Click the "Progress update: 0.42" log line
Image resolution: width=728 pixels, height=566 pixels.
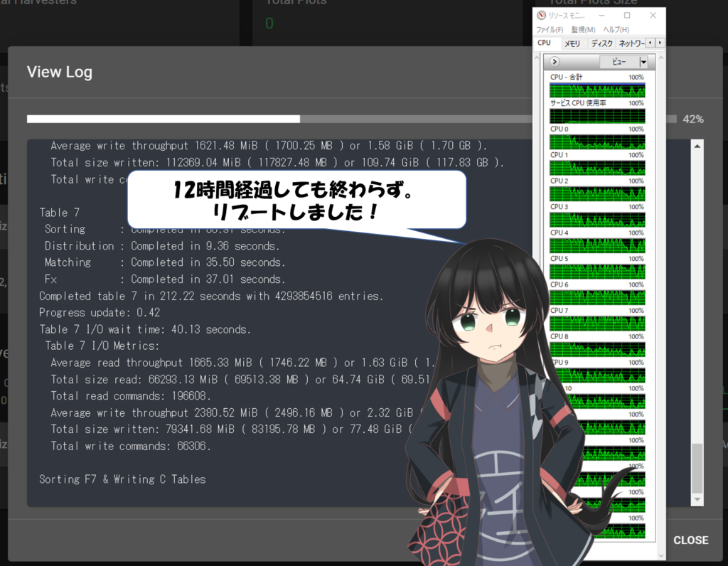(100, 312)
